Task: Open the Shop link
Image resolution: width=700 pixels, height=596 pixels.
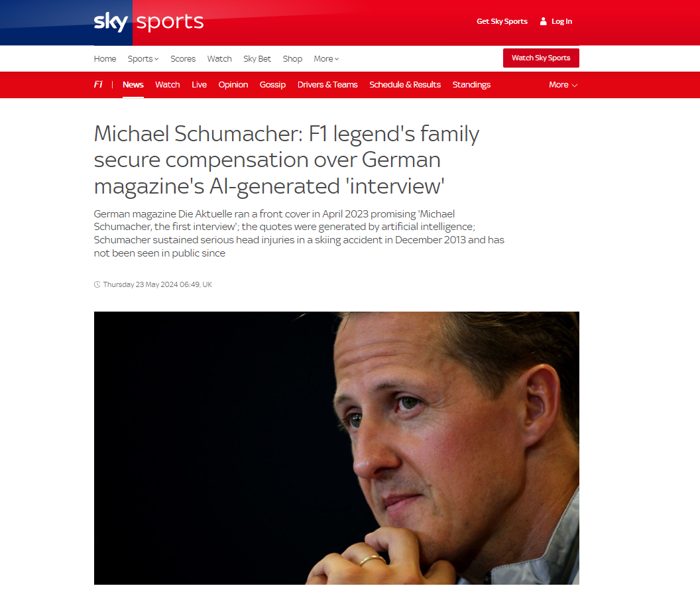Action: pos(292,59)
